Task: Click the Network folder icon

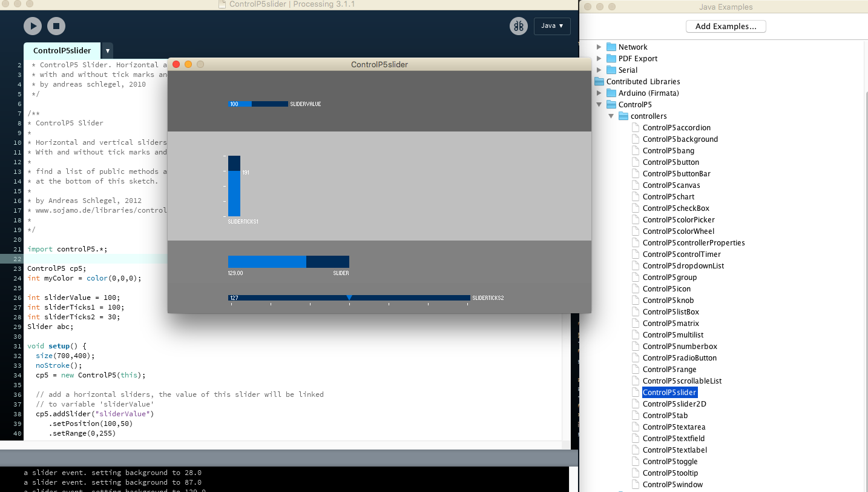Action: pyautogui.click(x=611, y=47)
